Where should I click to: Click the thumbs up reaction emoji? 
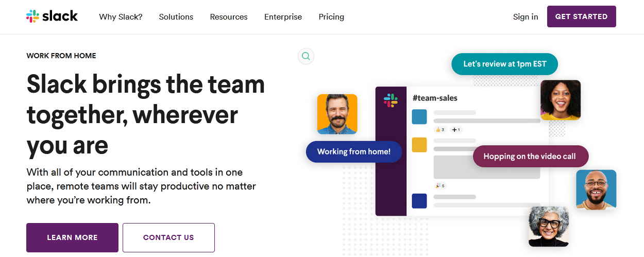pyautogui.click(x=439, y=130)
